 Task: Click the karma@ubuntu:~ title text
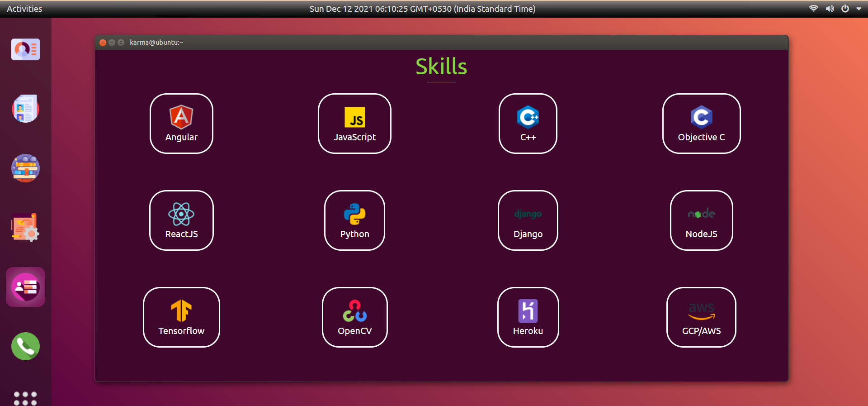(156, 43)
